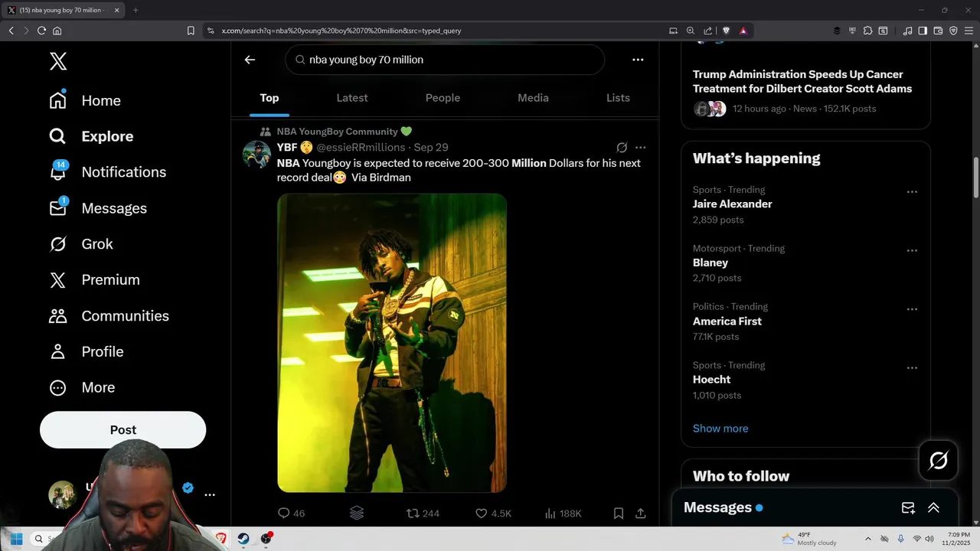Open search options three-dot menu
Image resolution: width=980 pixels, height=551 pixels.
638,60
